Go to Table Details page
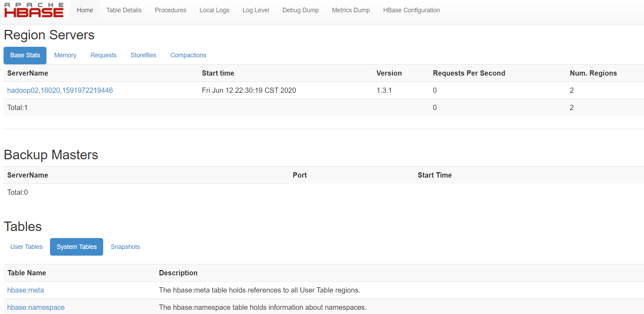 click(124, 10)
